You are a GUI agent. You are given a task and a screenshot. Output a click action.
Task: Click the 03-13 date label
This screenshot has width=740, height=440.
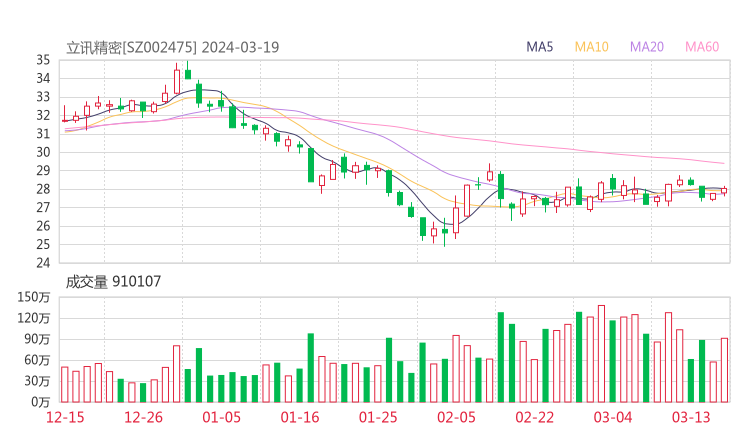tap(691, 417)
